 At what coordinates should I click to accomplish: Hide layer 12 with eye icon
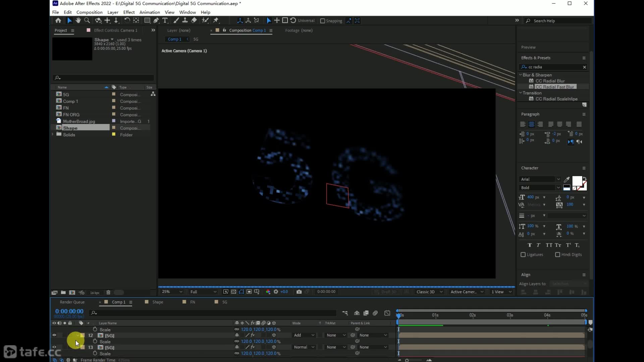click(54, 335)
